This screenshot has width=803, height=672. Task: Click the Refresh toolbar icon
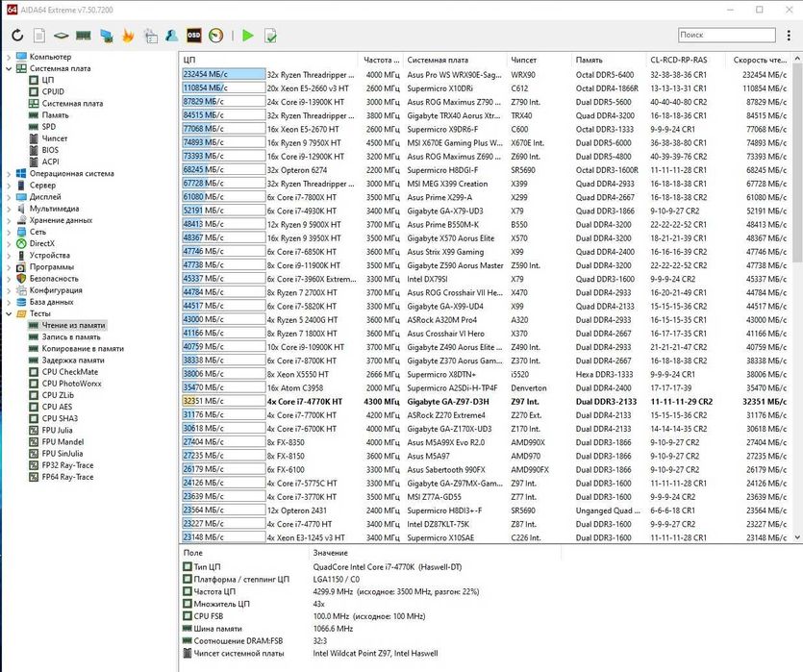17,36
